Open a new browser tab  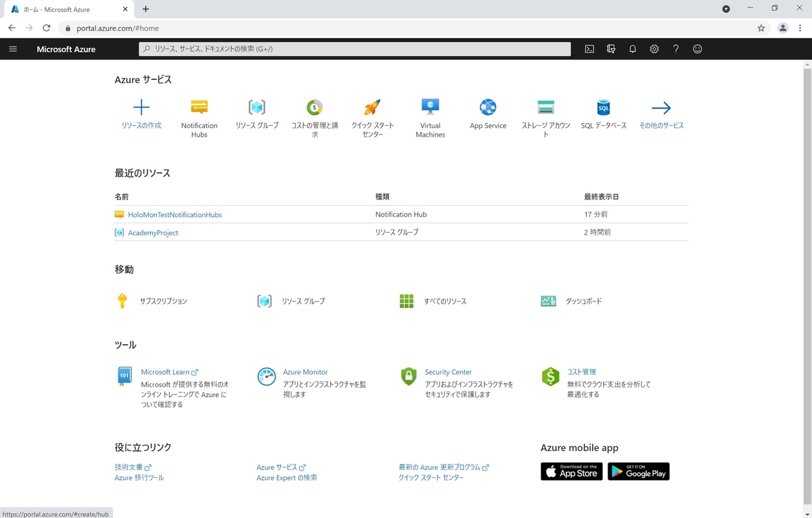click(x=145, y=9)
